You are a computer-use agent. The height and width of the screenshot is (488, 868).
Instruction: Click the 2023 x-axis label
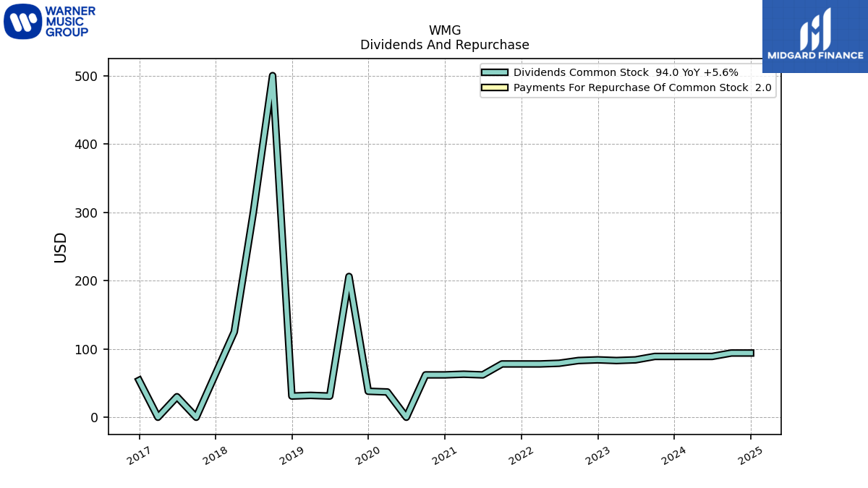click(x=597, y=455)
